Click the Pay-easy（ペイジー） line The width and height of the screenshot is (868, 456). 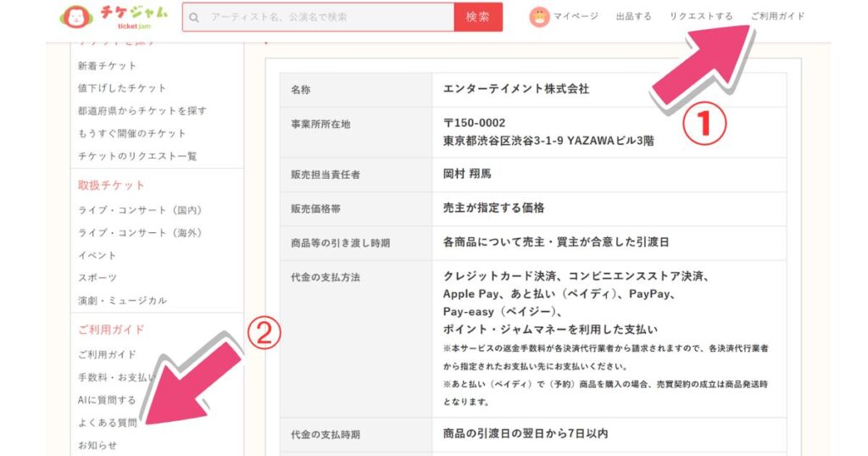[x=503, y=312]
